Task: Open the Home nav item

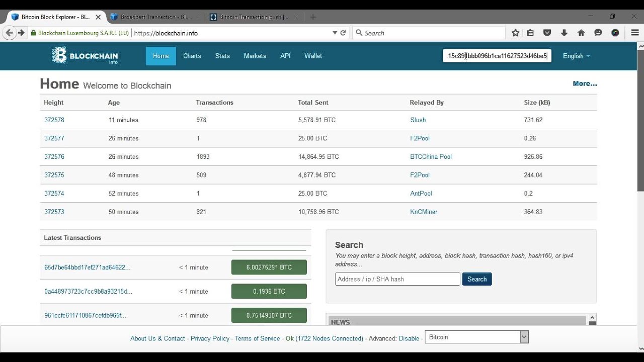Action: (161, 56)
